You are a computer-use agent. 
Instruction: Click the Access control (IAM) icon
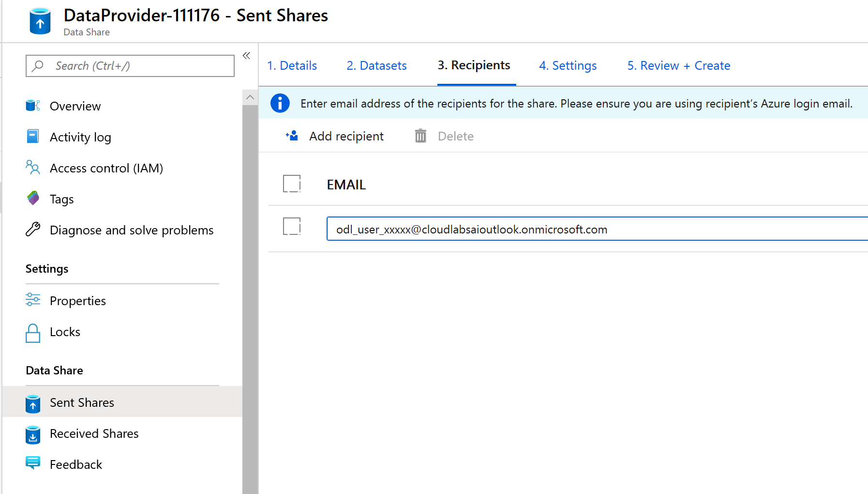click(x=33, y=168)
